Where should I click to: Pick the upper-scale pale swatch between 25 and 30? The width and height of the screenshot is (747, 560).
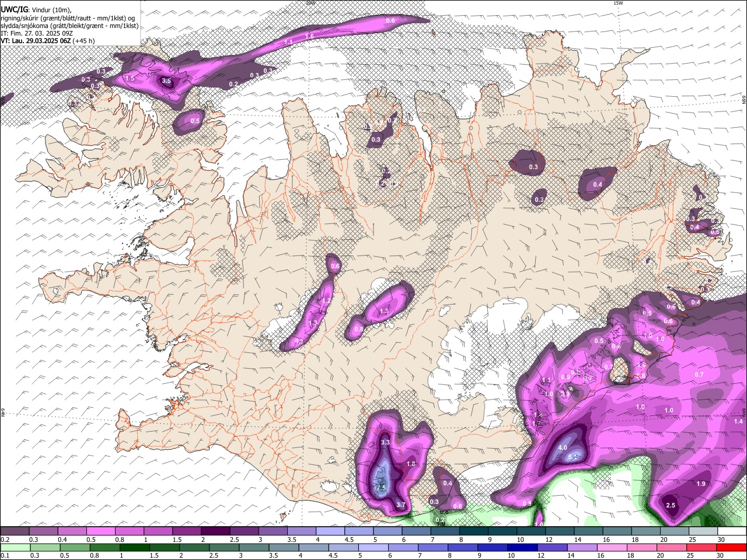[x=704, y=531]
